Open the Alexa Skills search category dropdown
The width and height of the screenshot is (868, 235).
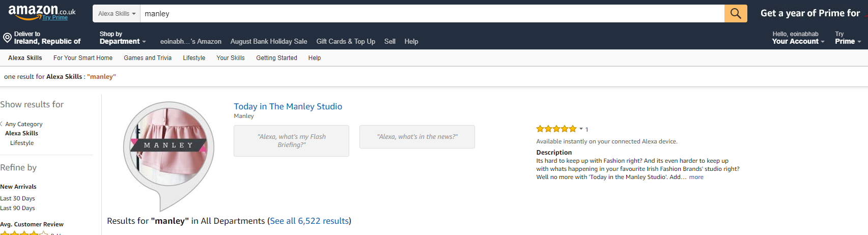(x=117, y=14)
